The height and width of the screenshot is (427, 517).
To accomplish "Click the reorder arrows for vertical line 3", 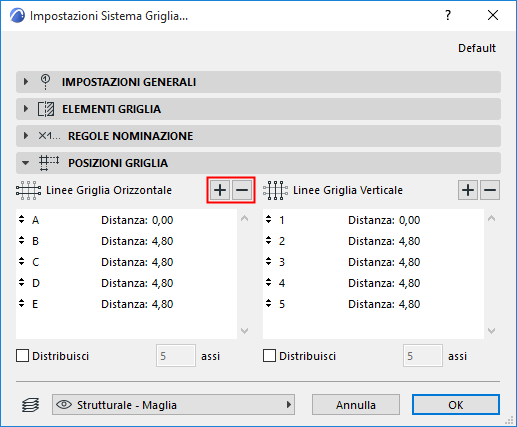I will tap(269, 261).
